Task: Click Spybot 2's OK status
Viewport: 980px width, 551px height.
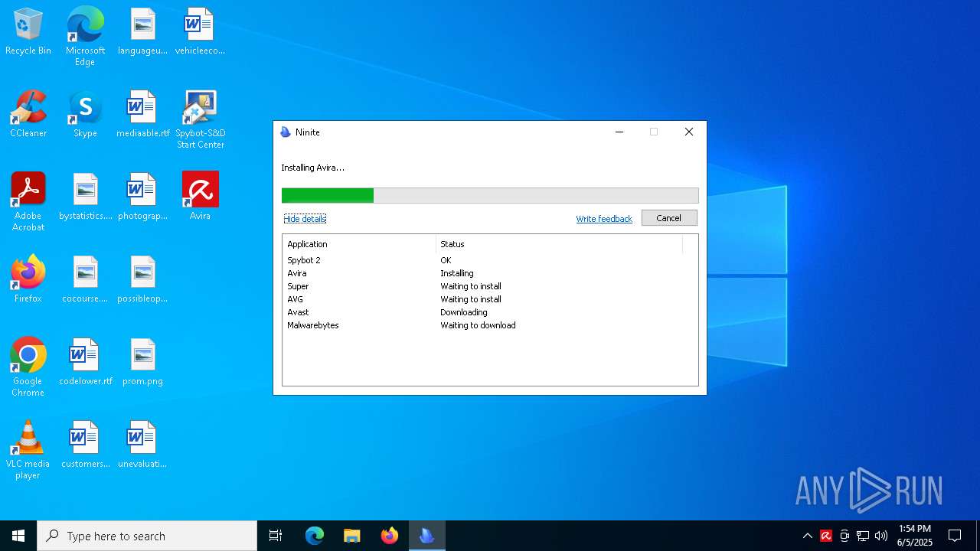Action: click(x=446, y=260)
